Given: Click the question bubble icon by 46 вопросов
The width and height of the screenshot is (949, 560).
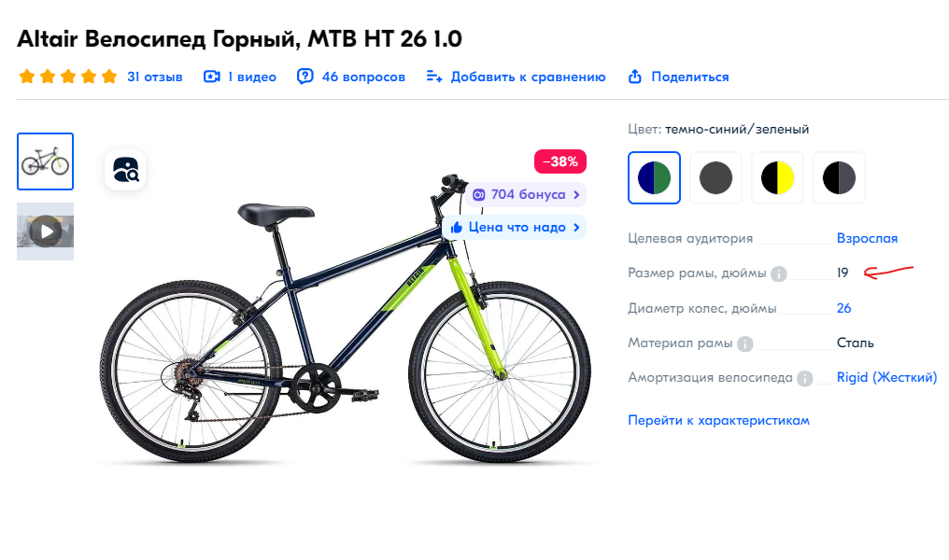Looking at the screenshot, I should pos(305,77).
